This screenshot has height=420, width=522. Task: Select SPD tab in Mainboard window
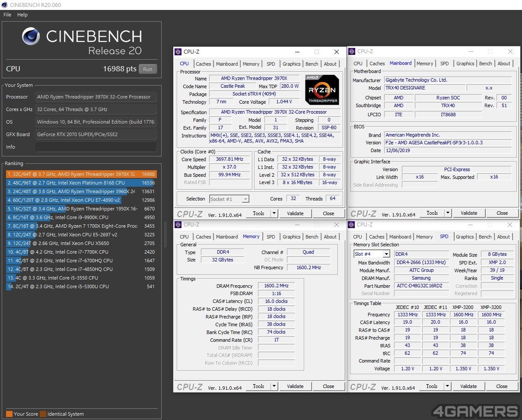click(x=445, y=64)
